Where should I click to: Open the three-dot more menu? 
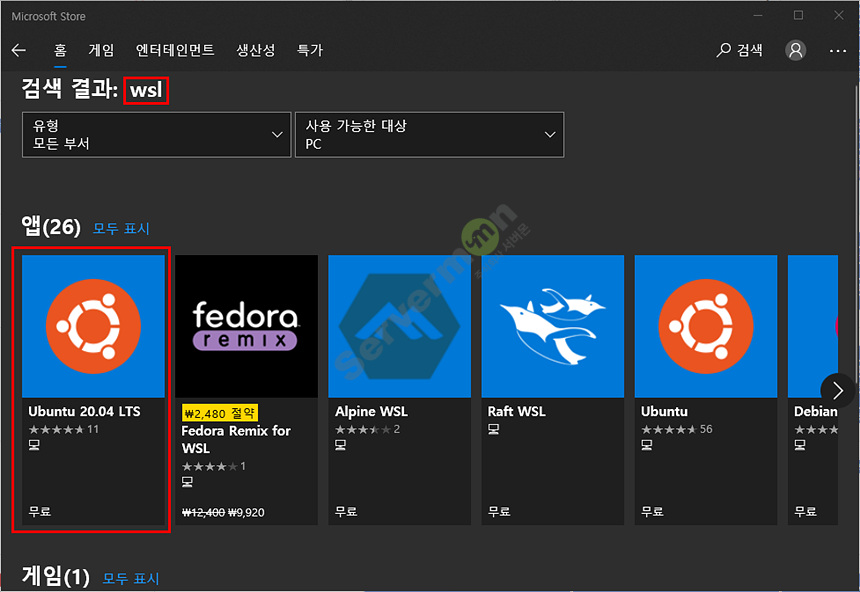838,50
